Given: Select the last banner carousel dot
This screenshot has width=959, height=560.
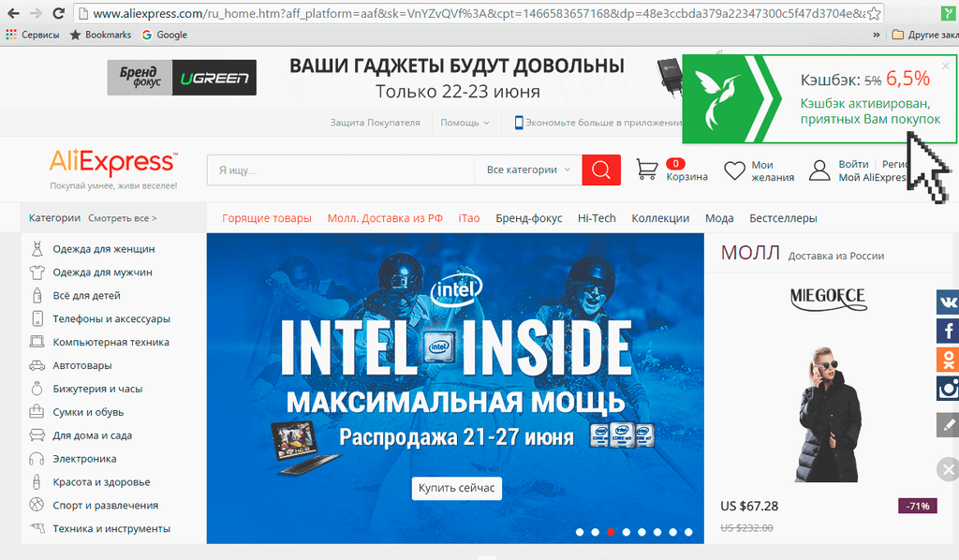Looking at the screenshot, I should 688,532.
